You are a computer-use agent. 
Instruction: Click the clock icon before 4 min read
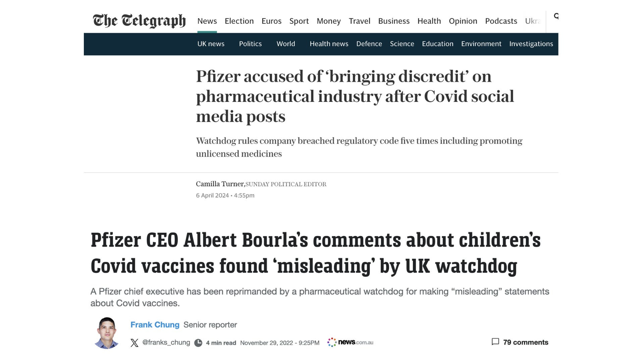(x=198, y=343)
